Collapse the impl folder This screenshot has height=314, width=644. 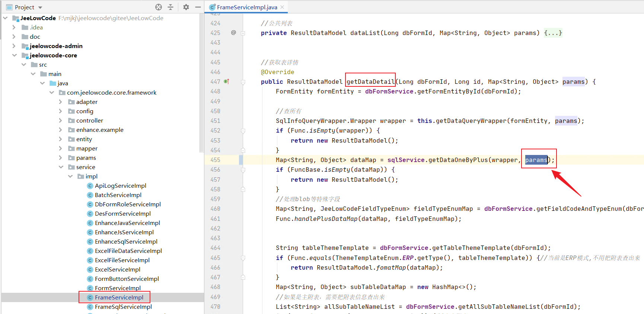70,177
